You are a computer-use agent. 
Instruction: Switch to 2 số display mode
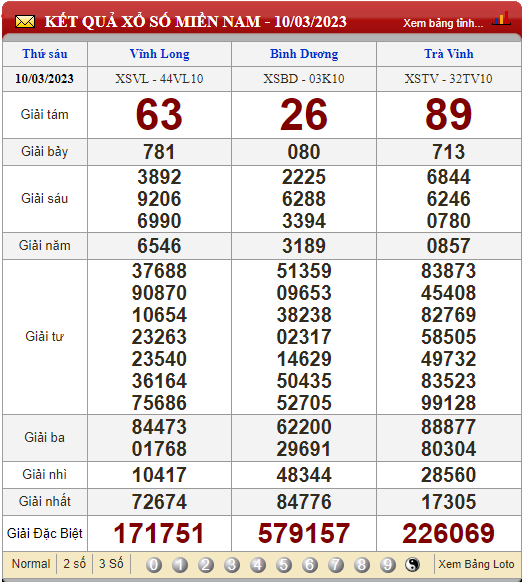pos(74,564)
